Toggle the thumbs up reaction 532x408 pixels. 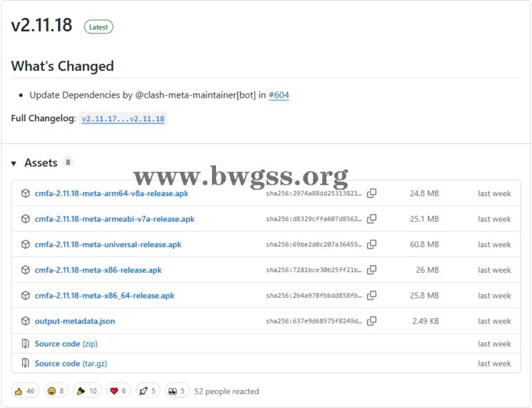coord(25,391)
